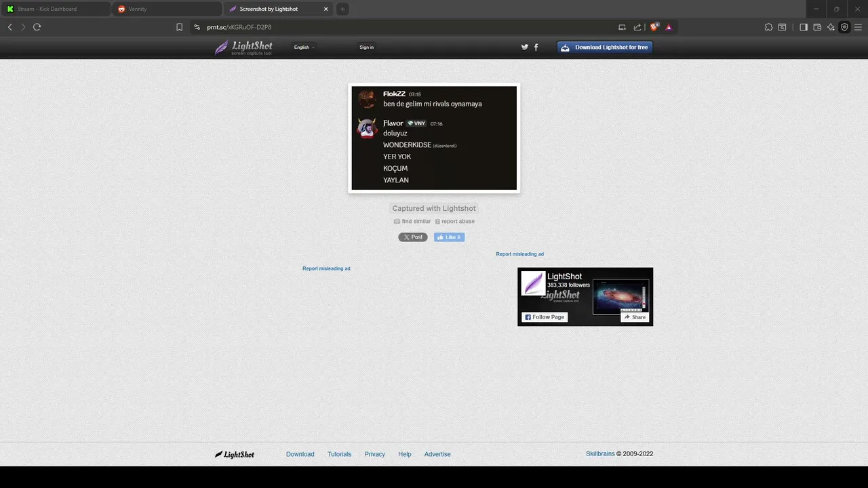Screen dimensions: 868x488
Task: Open Leo AI sparkle icon
Action: (x=831, y=27)
